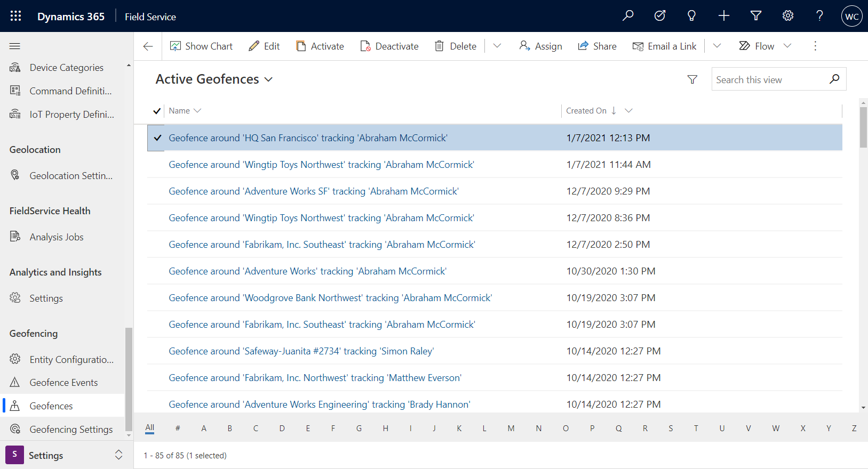Expand the Flow dropdown chevron
Viewport: 868px width, 469px height.
[787, 46]
